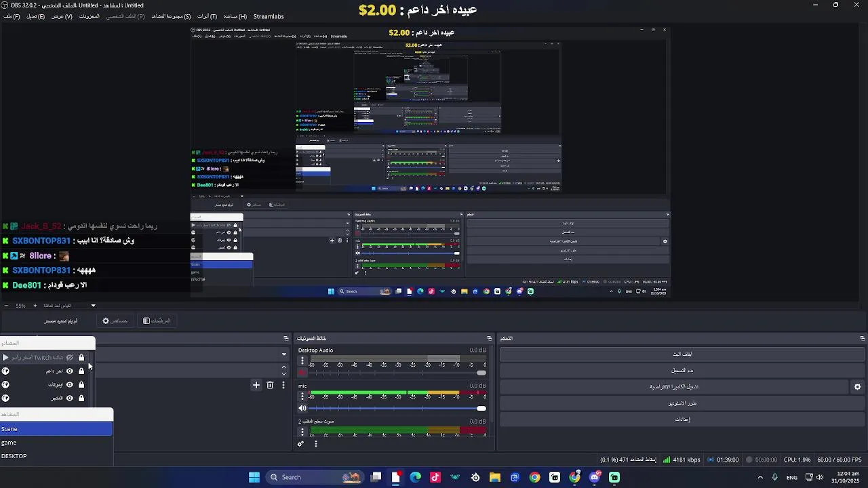Toggle visibility of the Twitch source
This screenshot has width=868, height=488.
69,357
